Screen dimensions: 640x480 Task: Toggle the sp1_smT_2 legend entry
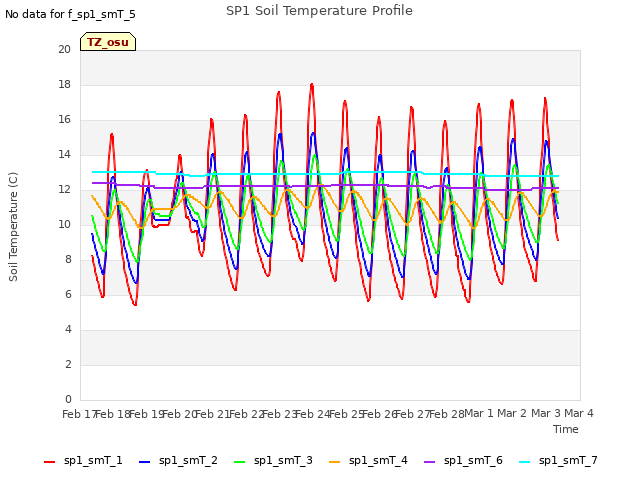point(178,461)
